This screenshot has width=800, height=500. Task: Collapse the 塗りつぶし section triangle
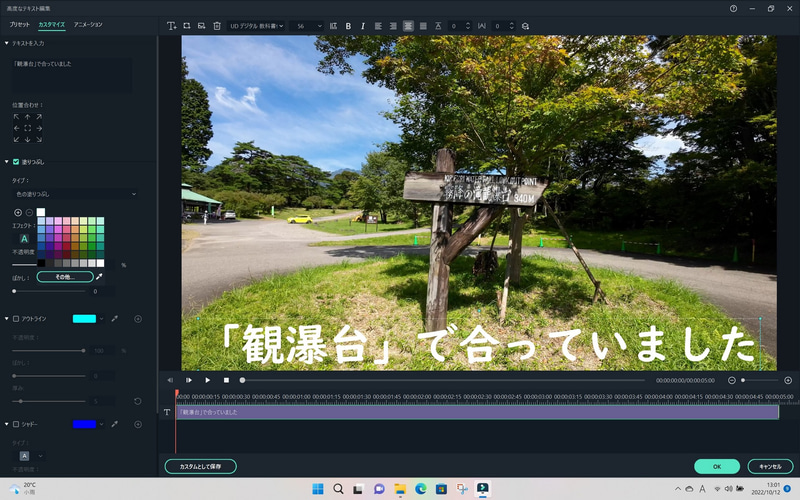(x=7, y=162)
